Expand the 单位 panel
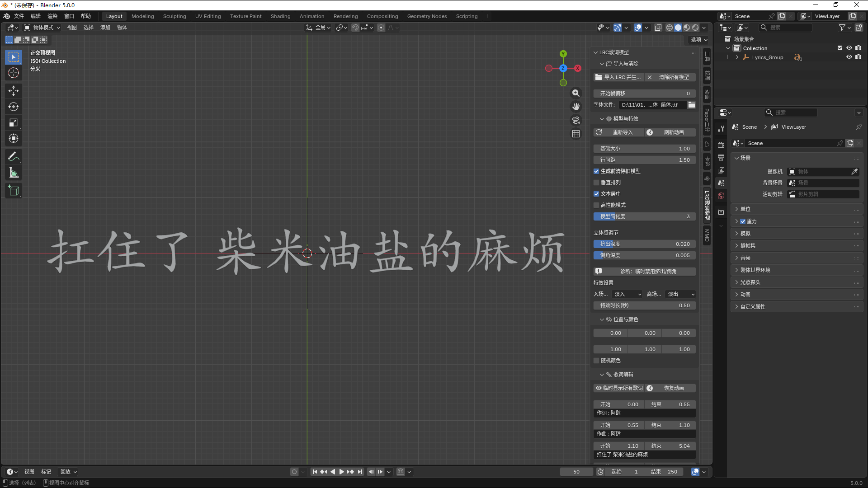 797,209
